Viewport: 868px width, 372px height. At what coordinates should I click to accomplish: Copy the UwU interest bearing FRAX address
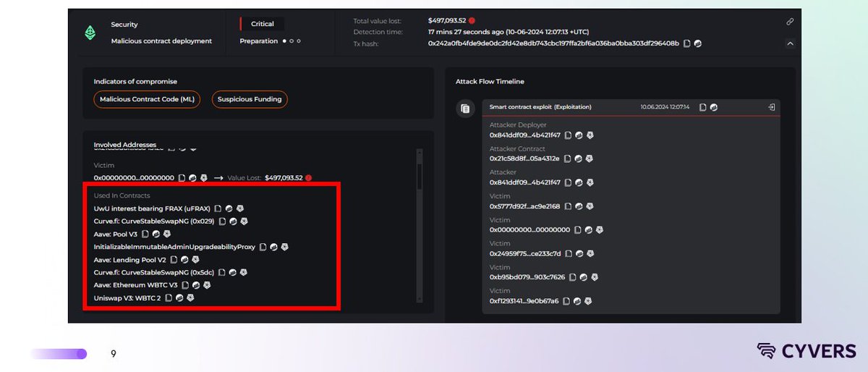(218, 208)
